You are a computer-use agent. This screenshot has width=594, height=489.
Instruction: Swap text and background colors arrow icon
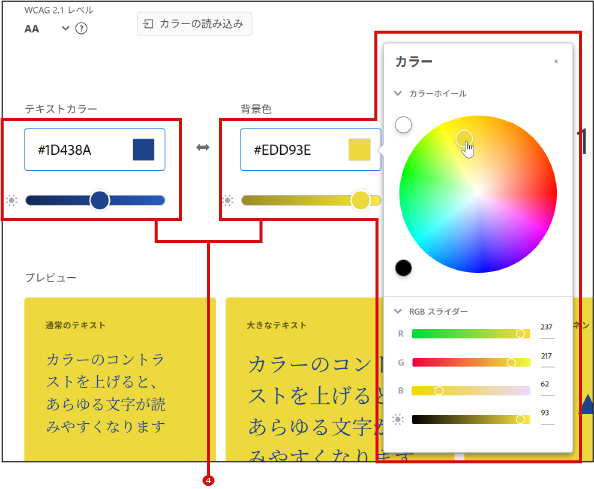(203, 147)
